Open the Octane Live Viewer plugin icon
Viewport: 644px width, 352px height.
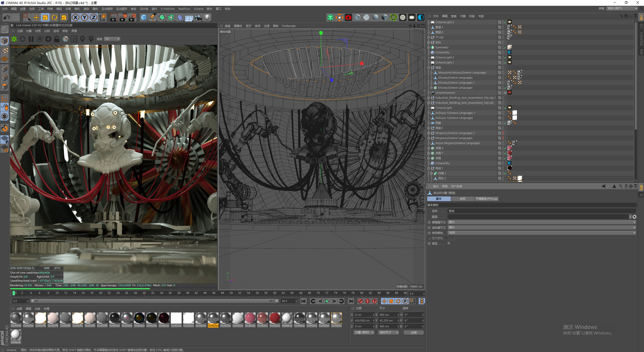(x=330, y=17)
